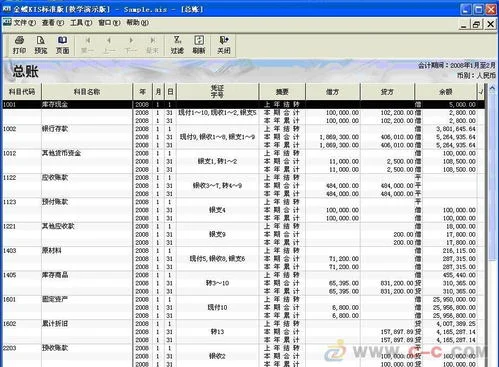
Task: Click voucher cell 转13
Action: [217, 332]
